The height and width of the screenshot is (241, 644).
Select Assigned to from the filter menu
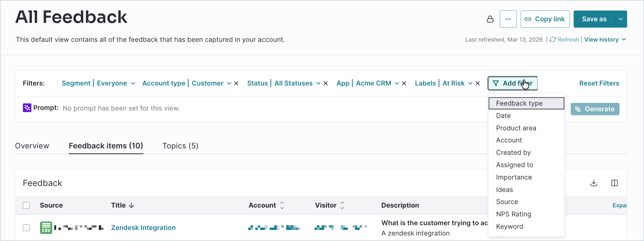(526, 165)
